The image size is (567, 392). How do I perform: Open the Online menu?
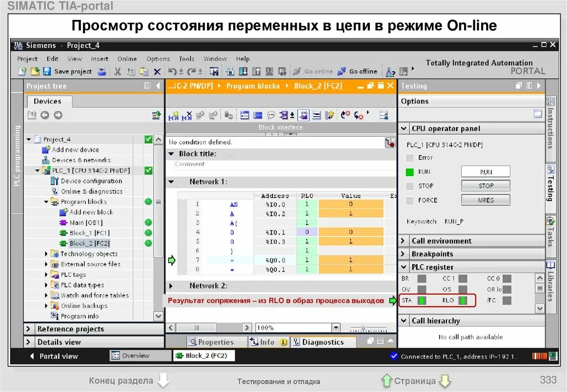127,59
